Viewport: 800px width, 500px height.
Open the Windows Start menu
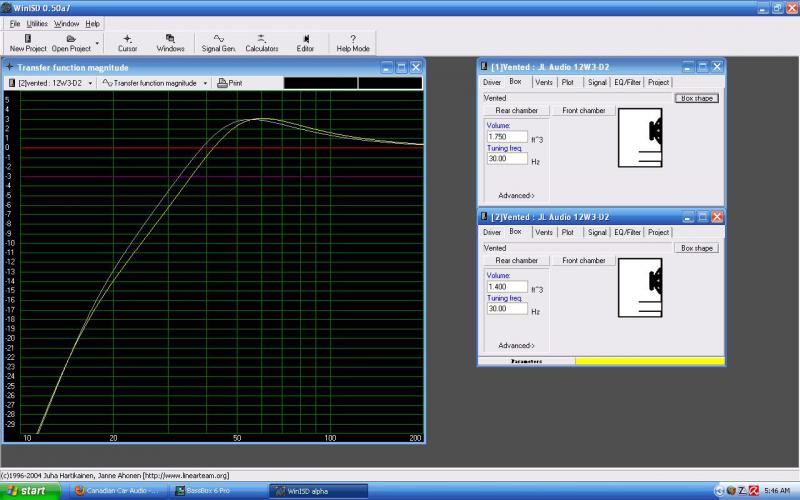click(28, 491)
